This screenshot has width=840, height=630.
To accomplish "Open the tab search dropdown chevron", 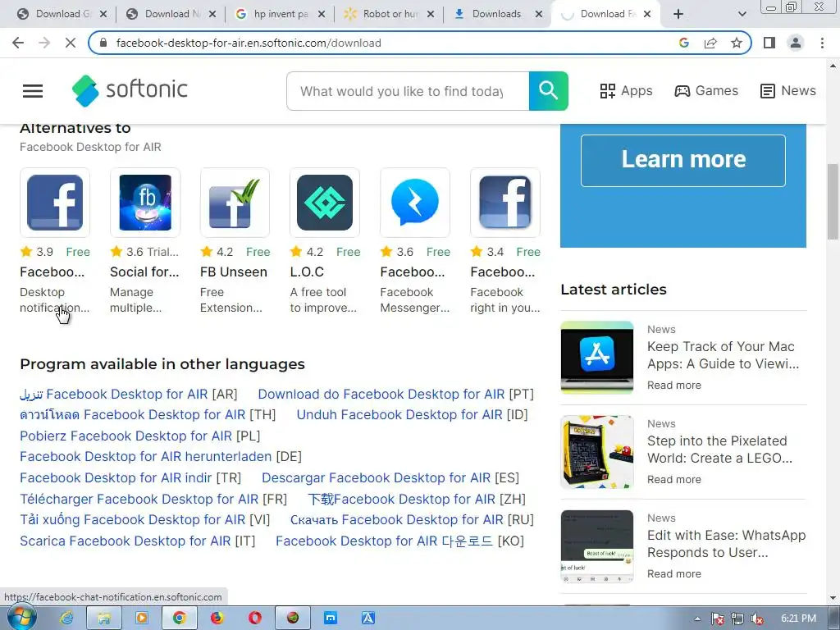I will click(x=742, y=14).
